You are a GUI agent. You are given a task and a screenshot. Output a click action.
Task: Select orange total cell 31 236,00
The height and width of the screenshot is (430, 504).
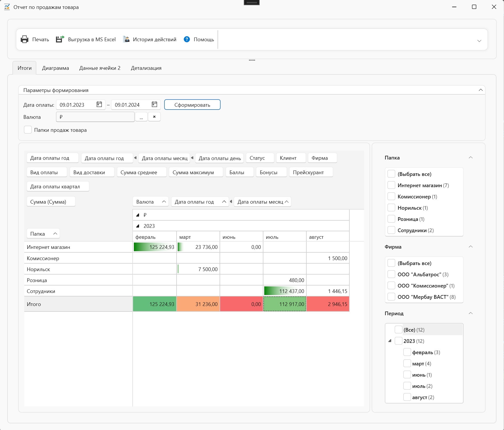point(198,304)
